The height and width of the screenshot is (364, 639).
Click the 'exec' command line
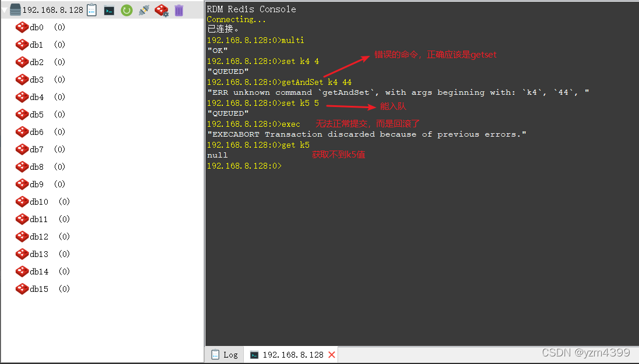pyautogui.click(x=254, y=124)
